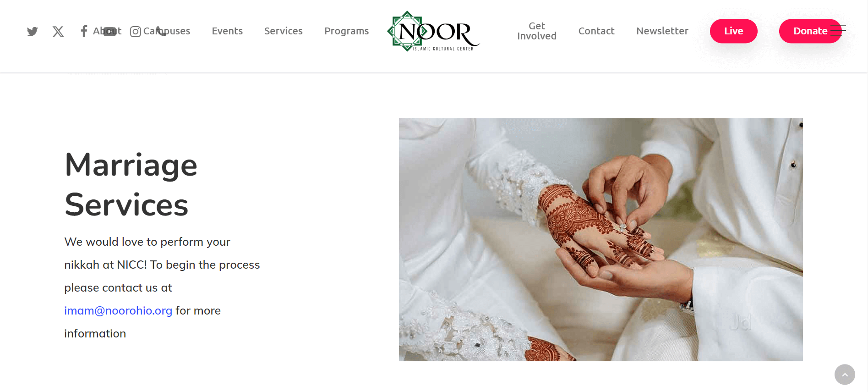
Task: Open the Instagram profile icon
Action: coord(135,32)
